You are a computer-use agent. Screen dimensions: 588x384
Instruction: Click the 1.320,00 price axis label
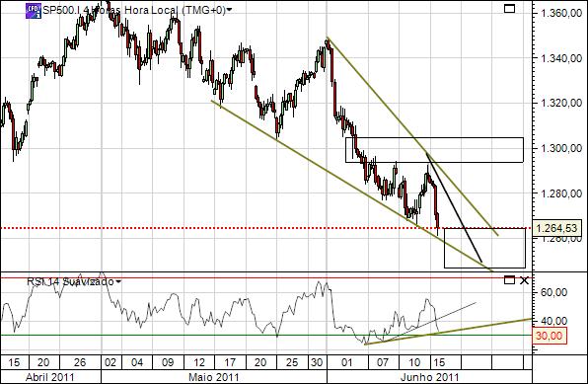[561, 103]
